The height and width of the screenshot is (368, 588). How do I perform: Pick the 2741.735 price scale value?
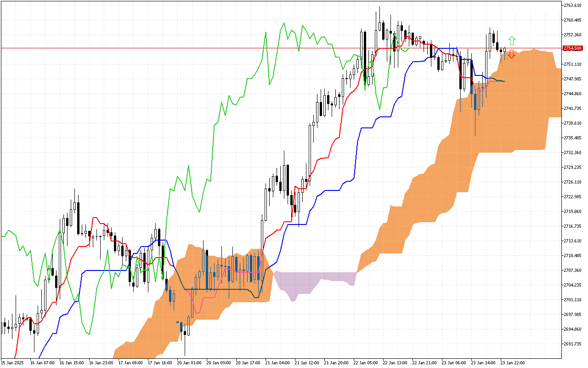[573, 109]
